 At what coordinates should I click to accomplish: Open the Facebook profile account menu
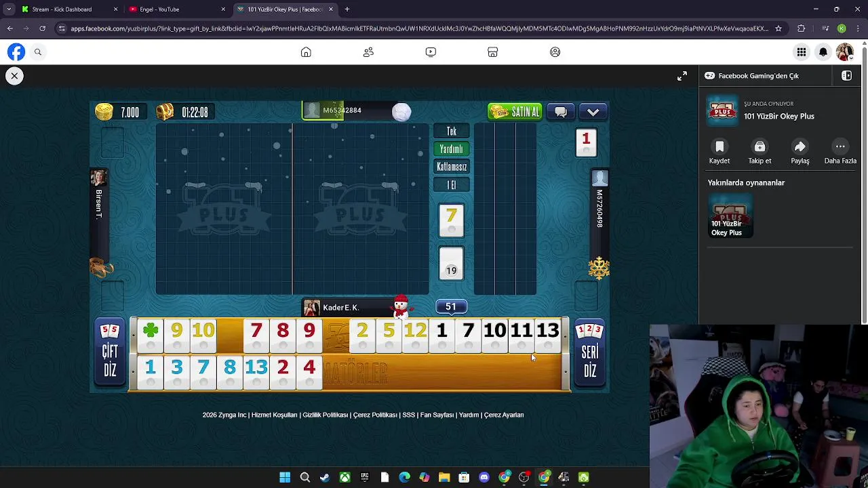tap(845, 52)
